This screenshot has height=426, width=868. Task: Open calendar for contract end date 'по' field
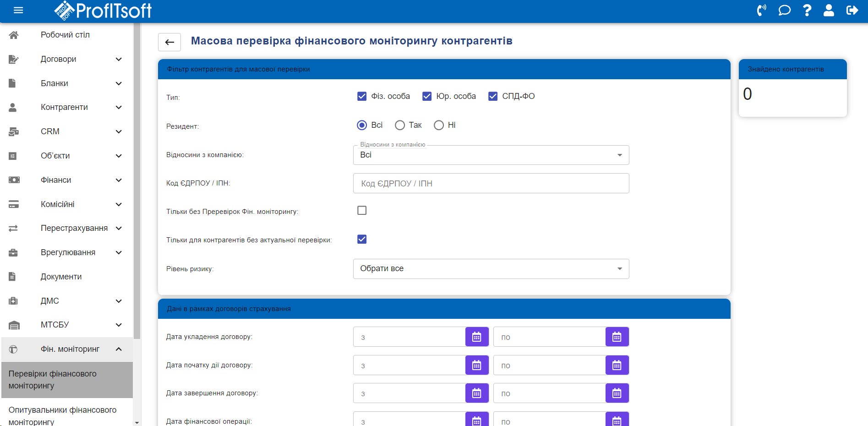coord(617,393)
